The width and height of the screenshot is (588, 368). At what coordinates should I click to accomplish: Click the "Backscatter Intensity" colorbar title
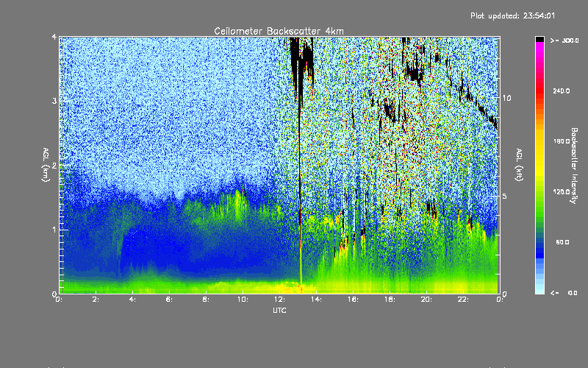point(574,166)
